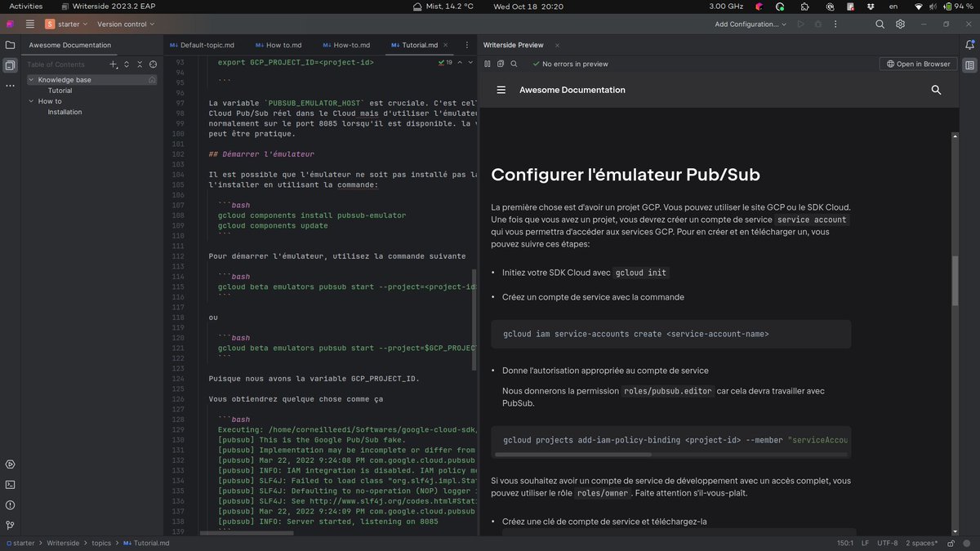Open the preview page hamburger menu
Viewport: 980px width, 551px height.
pyautogui.click(x=501, y=90)
